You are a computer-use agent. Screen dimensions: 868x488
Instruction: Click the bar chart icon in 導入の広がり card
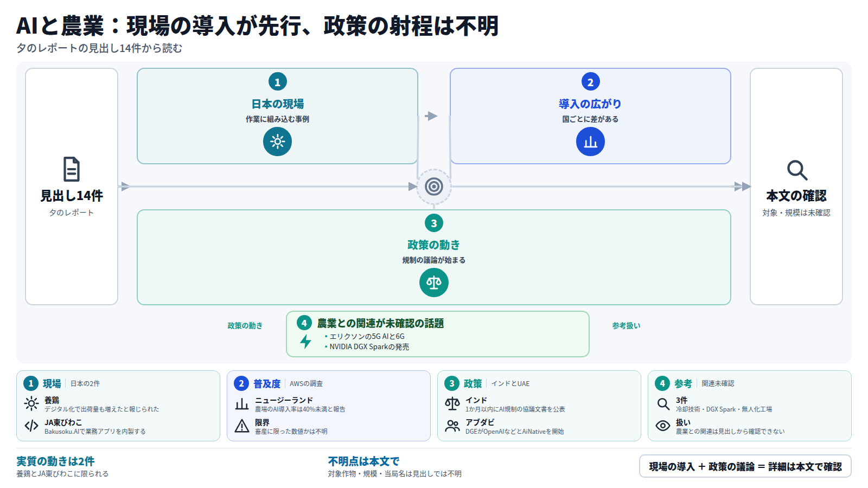point(590,142)
